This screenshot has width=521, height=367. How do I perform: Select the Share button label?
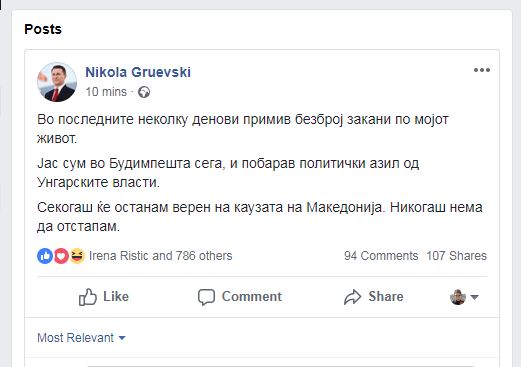point(386,297)
